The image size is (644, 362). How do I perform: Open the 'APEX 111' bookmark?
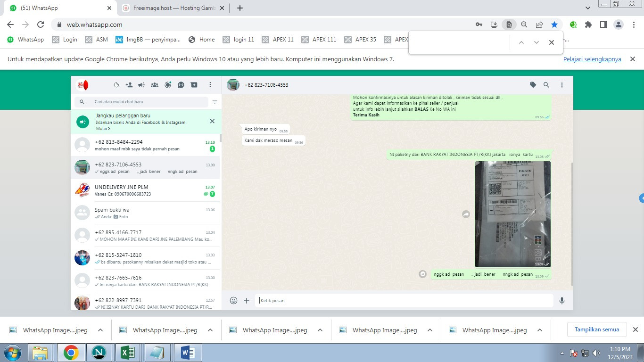point(319,40)
